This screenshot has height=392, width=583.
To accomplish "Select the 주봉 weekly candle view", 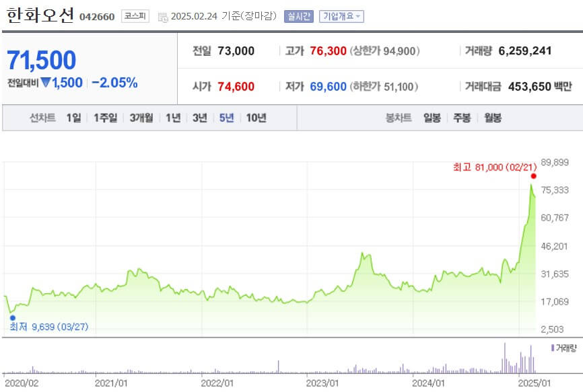I will click(x=462, y=116).
